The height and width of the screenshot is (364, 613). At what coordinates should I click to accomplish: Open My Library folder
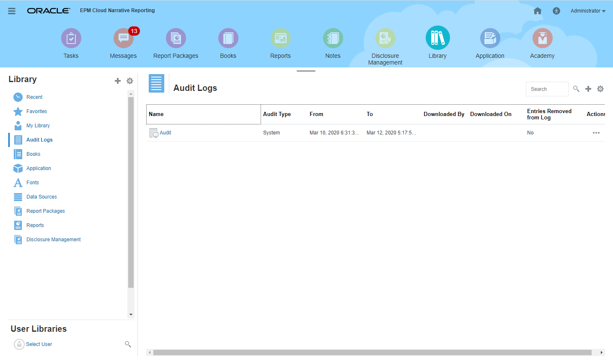[38, 126]
